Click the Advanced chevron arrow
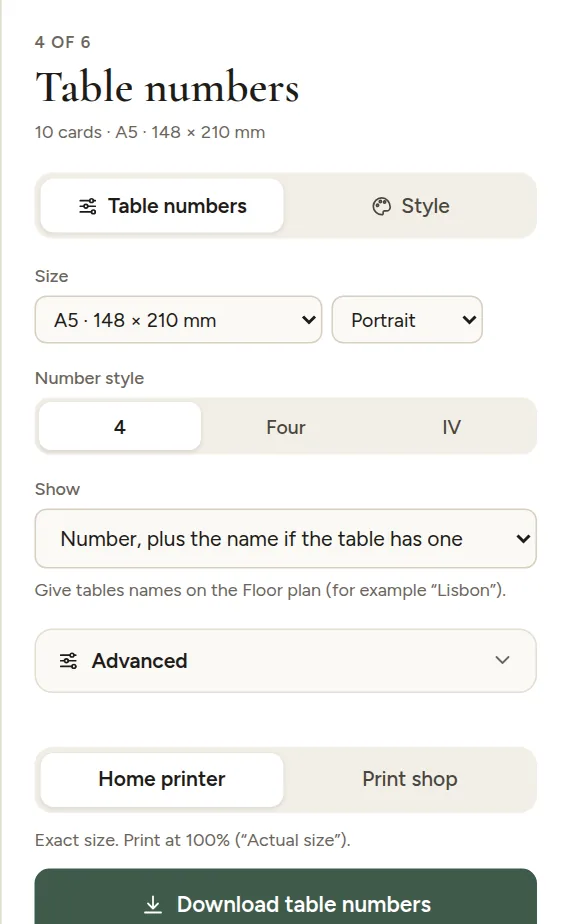This screenshot has width=570, height=924. (x=502, y=660)
